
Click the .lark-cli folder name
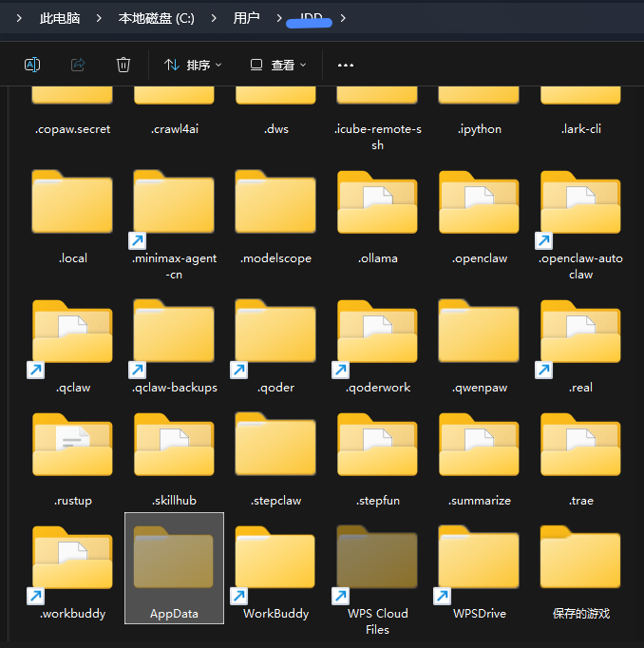580,129
